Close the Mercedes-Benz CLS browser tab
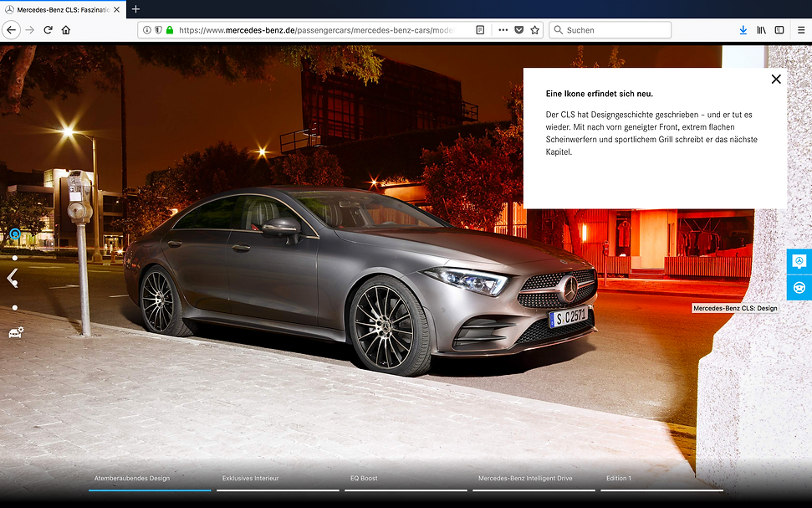This screenshot has height=508, width=812. pos(116,9)
